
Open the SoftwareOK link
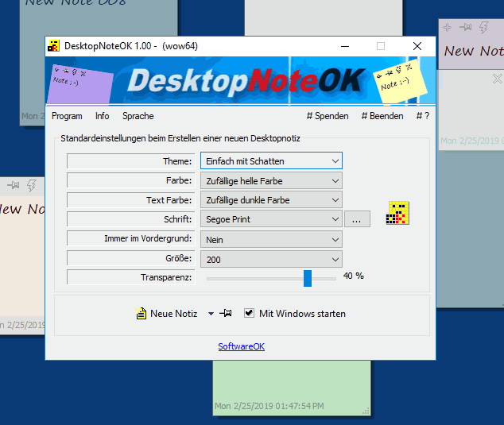[x=242, y=346]
